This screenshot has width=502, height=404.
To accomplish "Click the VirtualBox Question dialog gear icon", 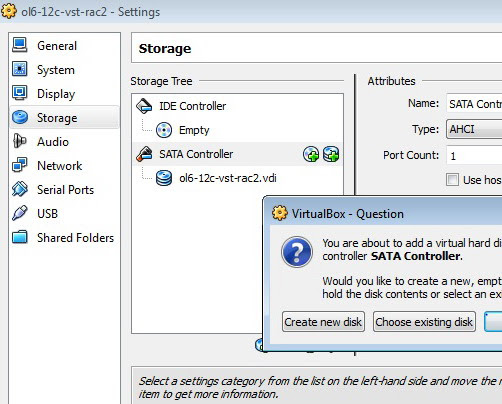I will [280, 213].
